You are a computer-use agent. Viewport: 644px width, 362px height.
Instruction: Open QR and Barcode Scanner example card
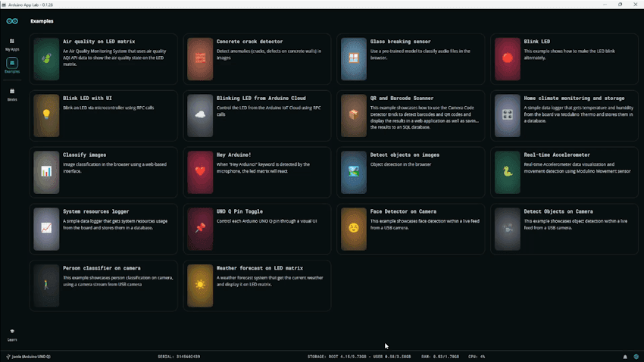[402, 98]
